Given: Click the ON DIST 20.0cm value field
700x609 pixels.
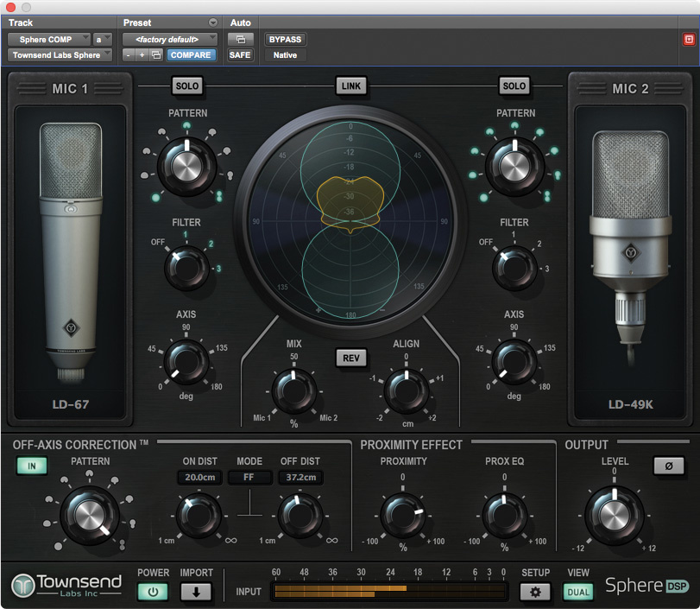Looking at the screenshot, I should coord(199,478).
